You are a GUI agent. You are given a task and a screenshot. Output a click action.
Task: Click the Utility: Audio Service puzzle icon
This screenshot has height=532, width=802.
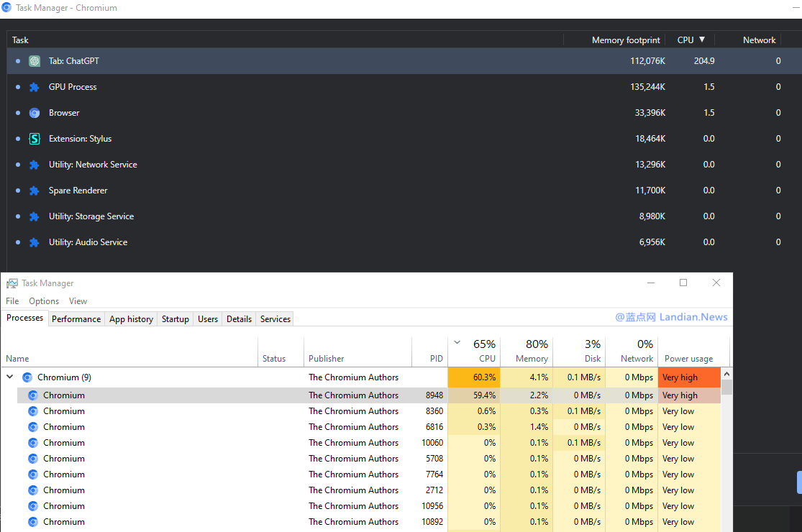pyautogui.click(x=35, y=243)
